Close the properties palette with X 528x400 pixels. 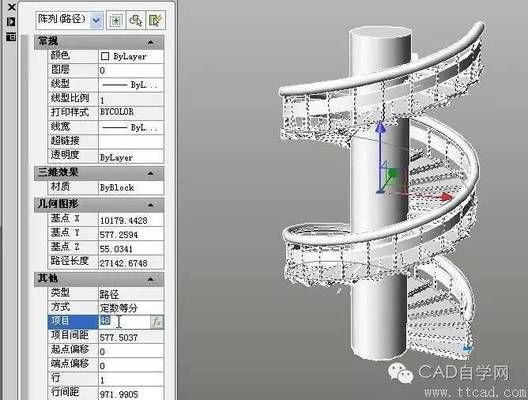pyautogui.click(x=11, y=7)
